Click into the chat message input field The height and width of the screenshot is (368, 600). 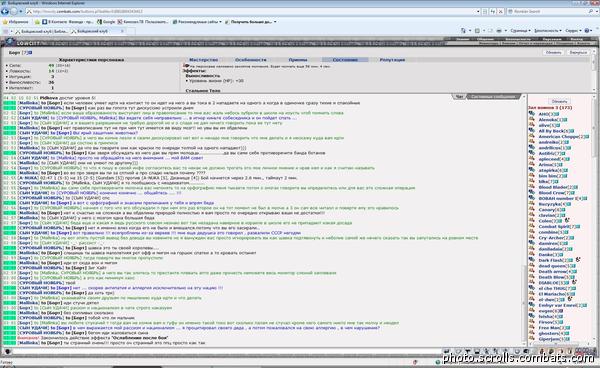click(226, 351)
